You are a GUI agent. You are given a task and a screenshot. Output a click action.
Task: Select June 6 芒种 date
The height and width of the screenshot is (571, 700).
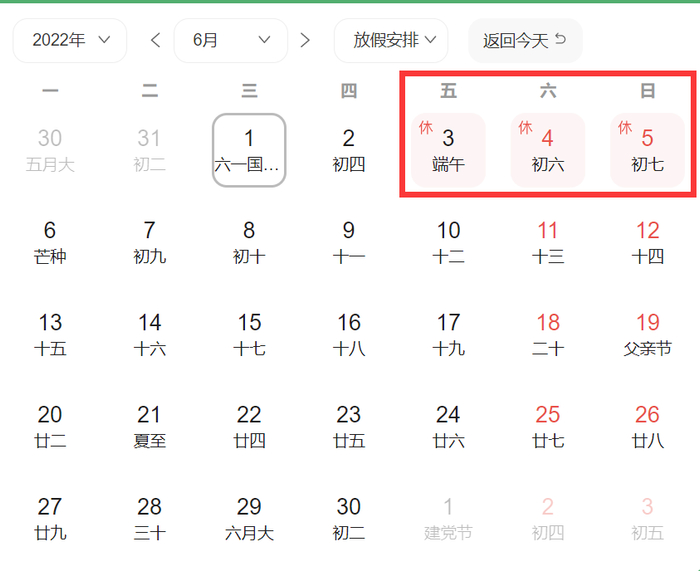(50, 242)
